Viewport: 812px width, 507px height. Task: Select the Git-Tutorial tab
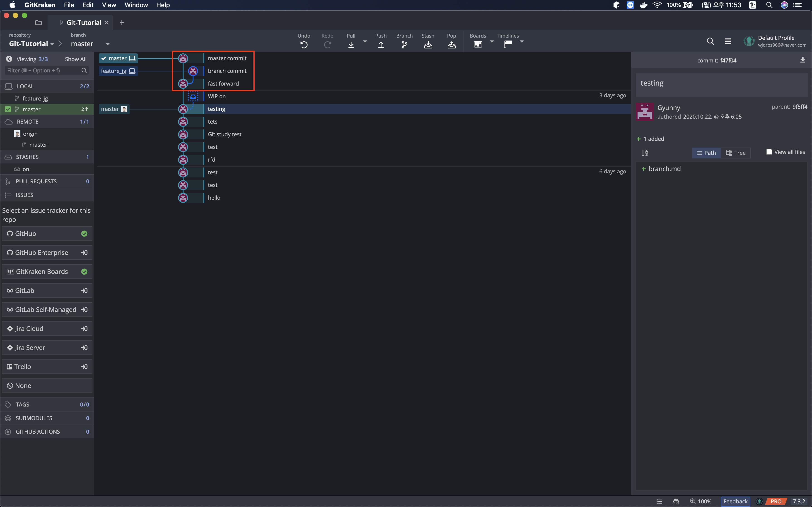84,22
